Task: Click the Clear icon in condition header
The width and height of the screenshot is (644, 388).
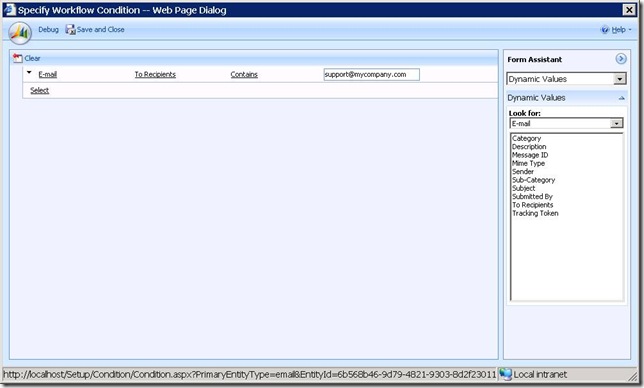Action: pyautogui.click(x=17, y=58)
